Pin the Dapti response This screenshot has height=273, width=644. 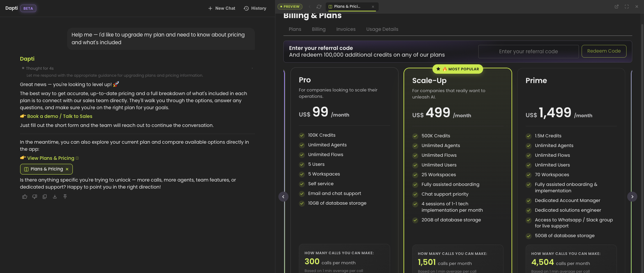(65, 197)
